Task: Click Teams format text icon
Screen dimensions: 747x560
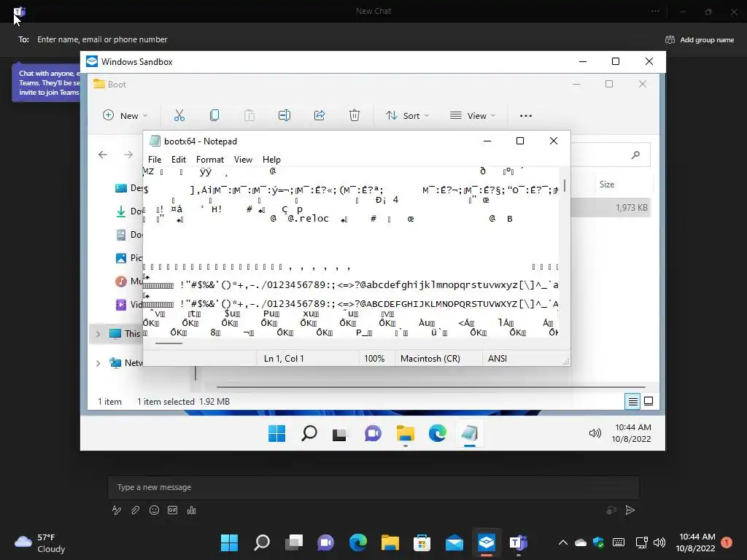Action: coord(116,510)
